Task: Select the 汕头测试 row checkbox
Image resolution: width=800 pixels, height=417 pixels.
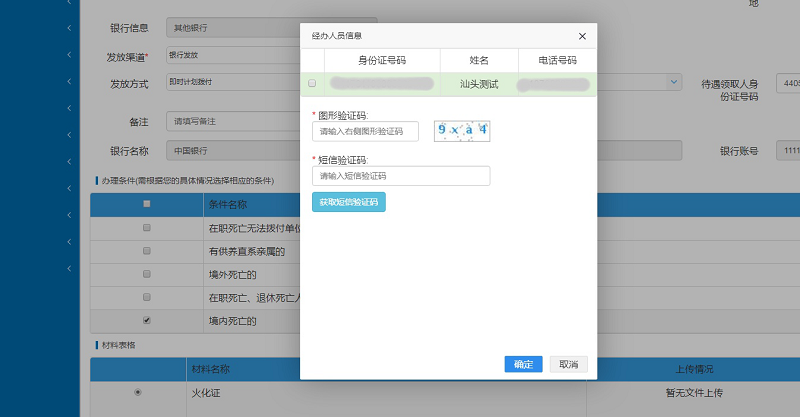Action: coord(312,84)
